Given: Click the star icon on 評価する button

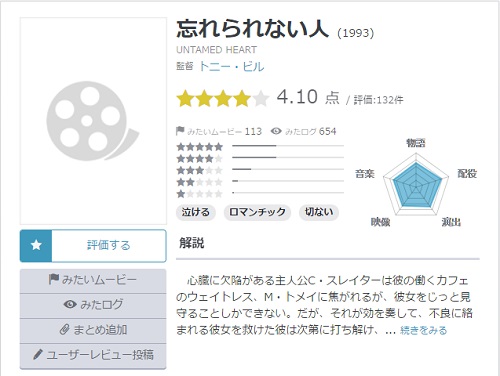Looking at the screenshot, I should coord(36,245).
